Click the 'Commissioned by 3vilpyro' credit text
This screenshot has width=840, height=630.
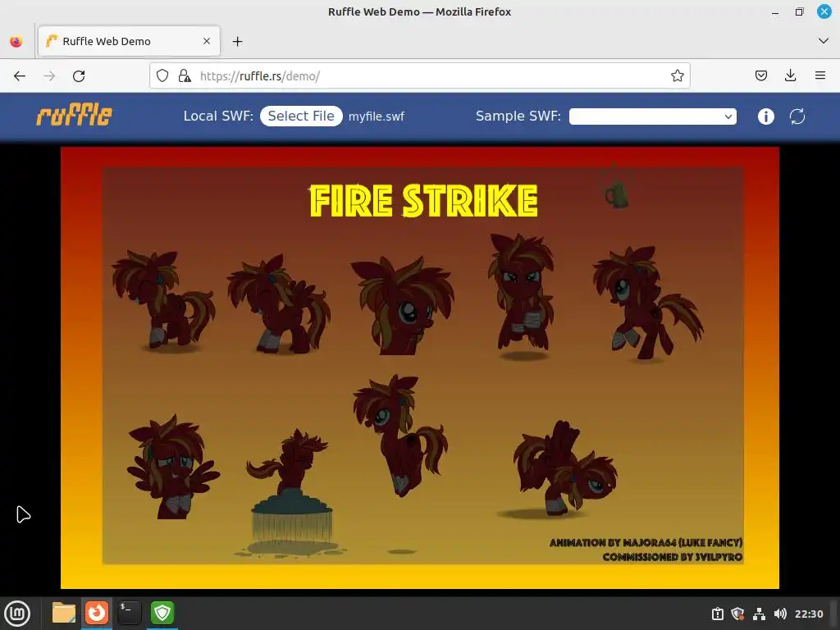673,557
